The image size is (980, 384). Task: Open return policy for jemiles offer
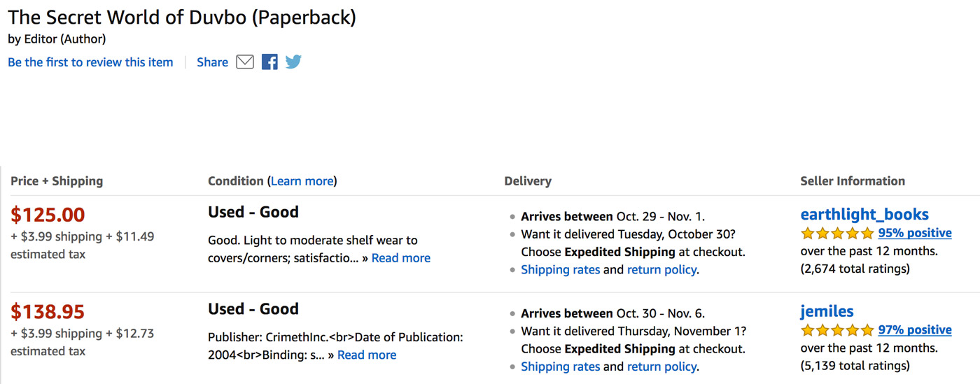point(661,367)
